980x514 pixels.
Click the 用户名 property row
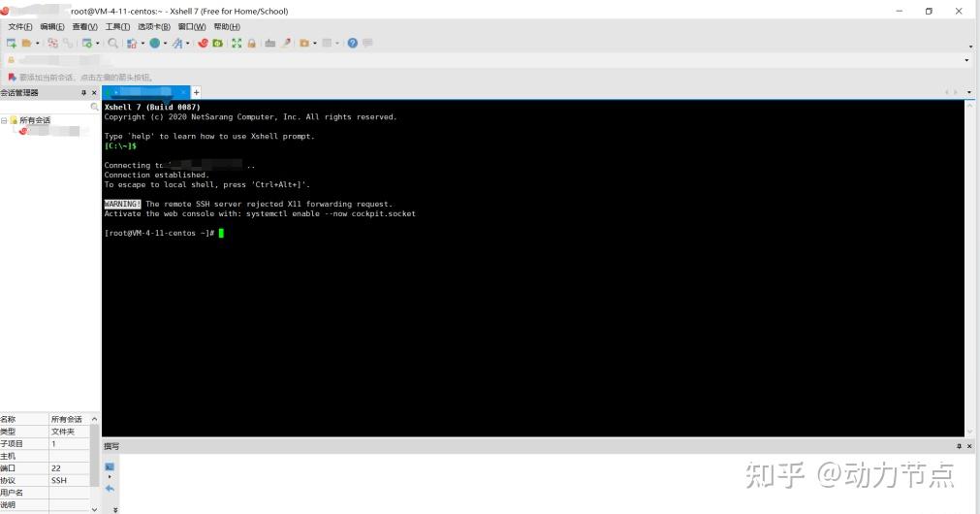point(45,493)
